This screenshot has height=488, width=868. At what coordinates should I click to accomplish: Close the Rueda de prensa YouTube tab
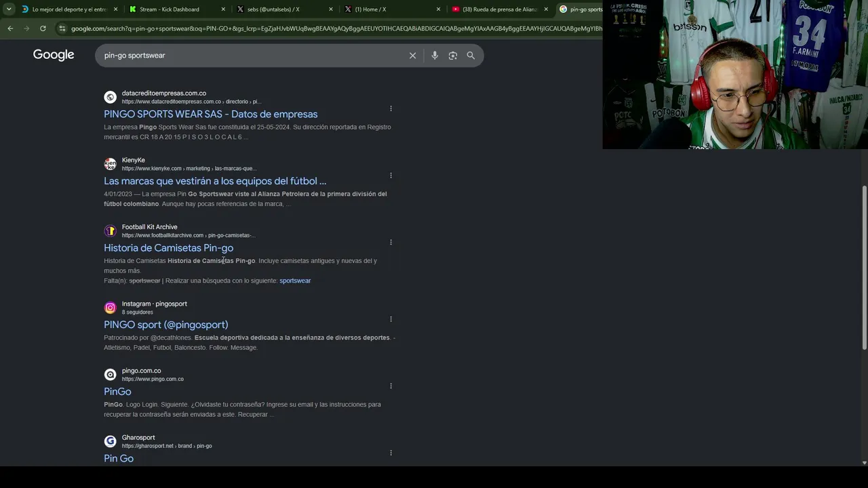pos(546,9)
